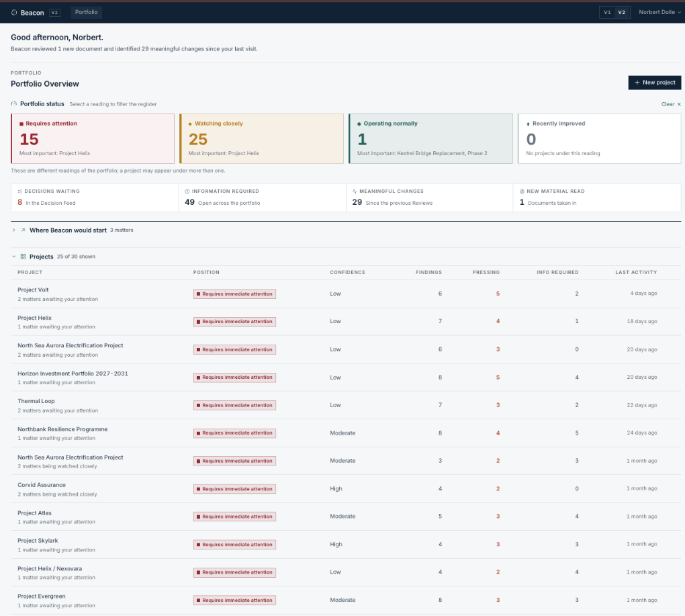Open Project Skylark row
The width and height of the screenshot is (685, 616).
[346, 545]
